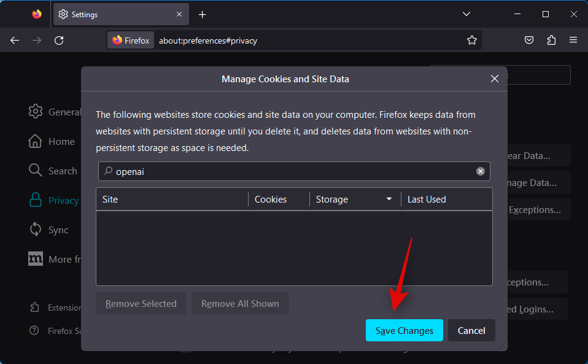Sort by the Site column header

(x=172, y=199)
